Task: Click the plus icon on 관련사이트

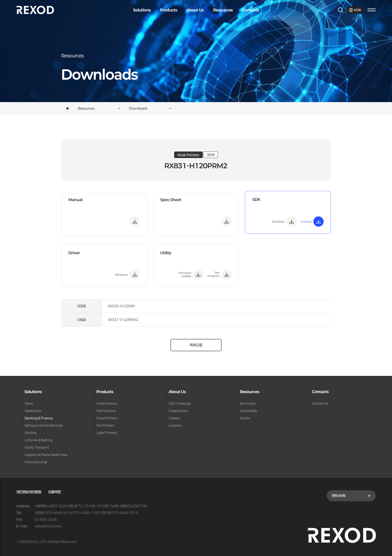Action: (369, 496)
